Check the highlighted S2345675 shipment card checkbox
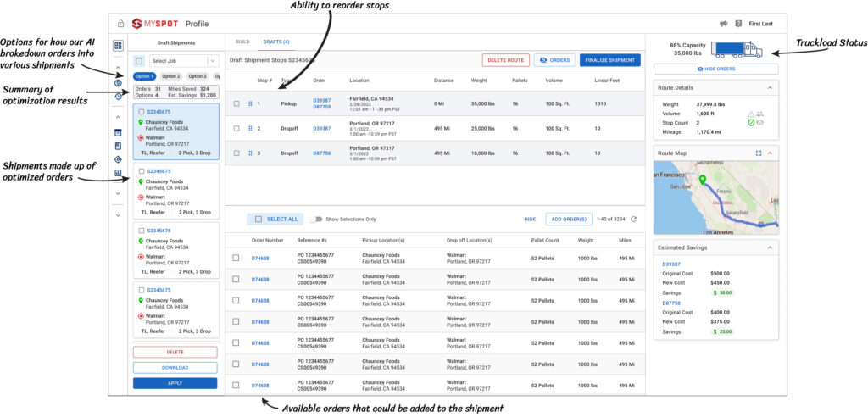Screen dimensions: 868x417 coord(142,112)
